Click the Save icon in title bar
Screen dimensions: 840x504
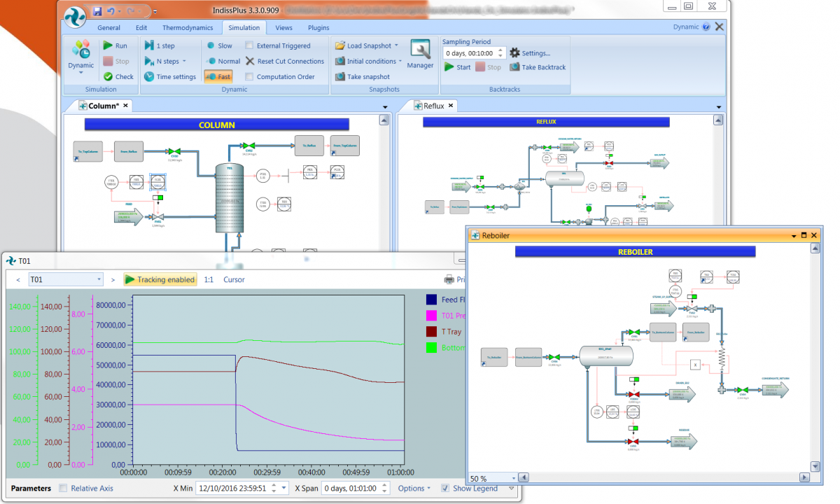[97, 11]
